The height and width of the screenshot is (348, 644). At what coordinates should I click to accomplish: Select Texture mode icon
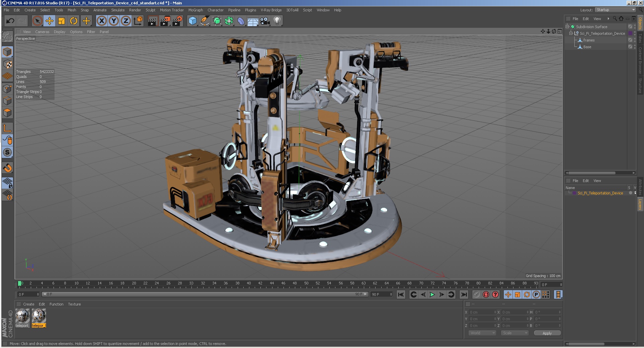[7, 64]
